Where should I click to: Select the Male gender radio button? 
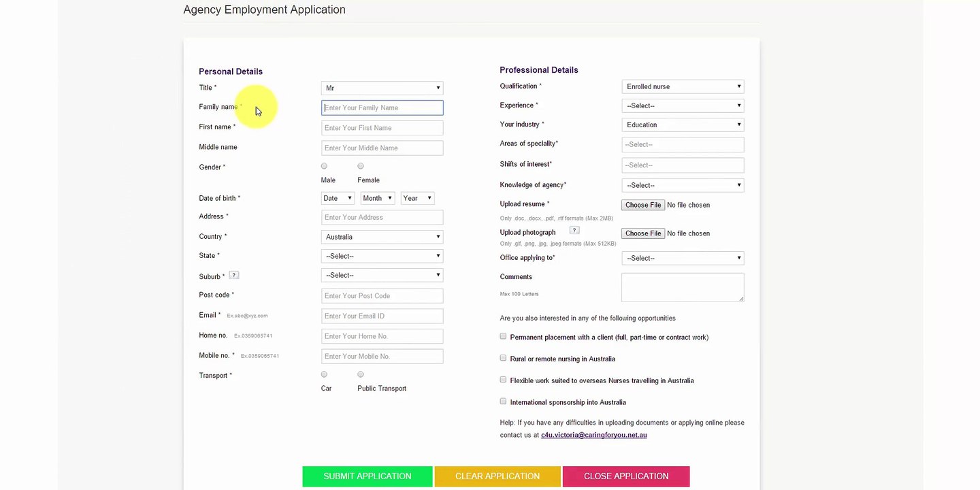coord(324,166)
